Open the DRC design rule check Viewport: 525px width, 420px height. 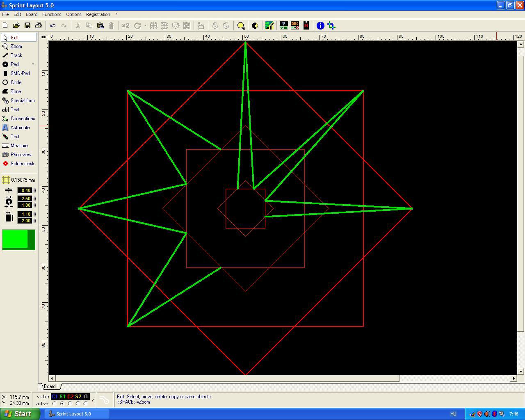[x=295, y=25]
